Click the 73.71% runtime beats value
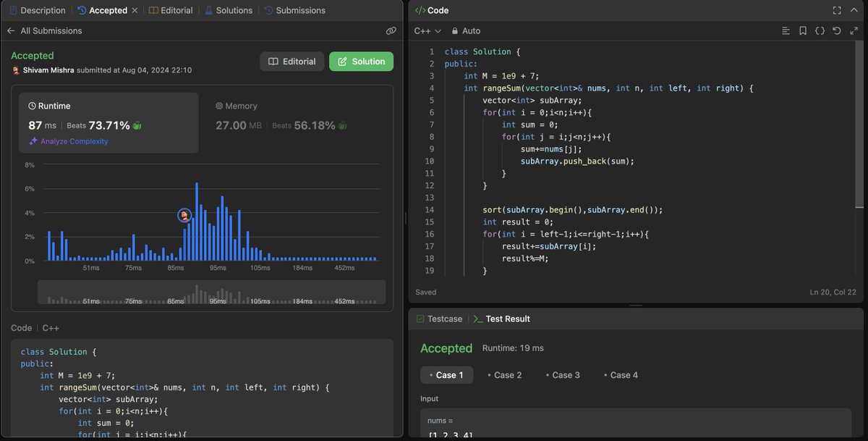The image size is (868, 441). [x=109, y=125]
